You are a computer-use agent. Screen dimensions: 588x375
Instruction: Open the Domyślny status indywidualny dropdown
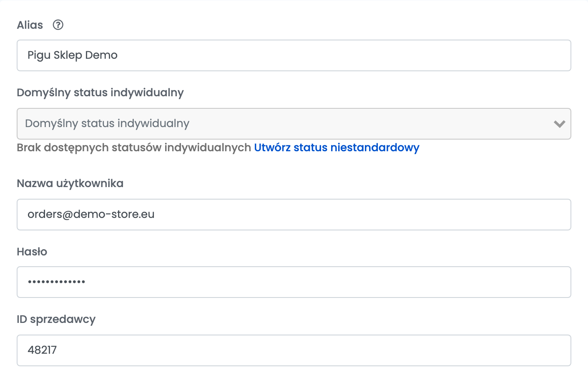[294, 124]
